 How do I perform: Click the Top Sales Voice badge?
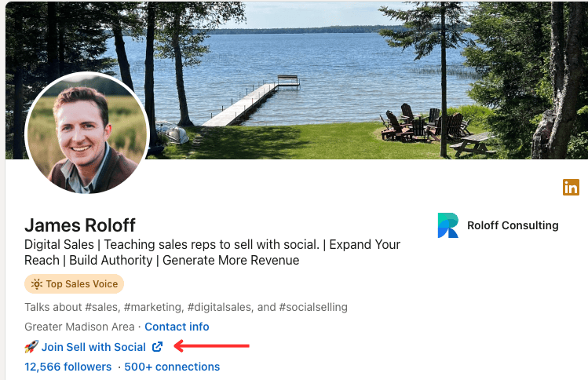pyautogui.click(x=75, y=284)
